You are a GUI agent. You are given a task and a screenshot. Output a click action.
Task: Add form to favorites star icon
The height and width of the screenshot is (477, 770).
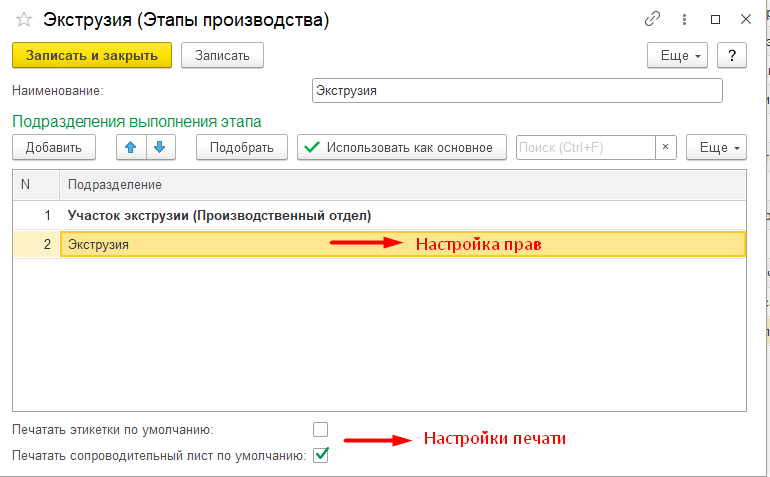click(x=24, y=19)
